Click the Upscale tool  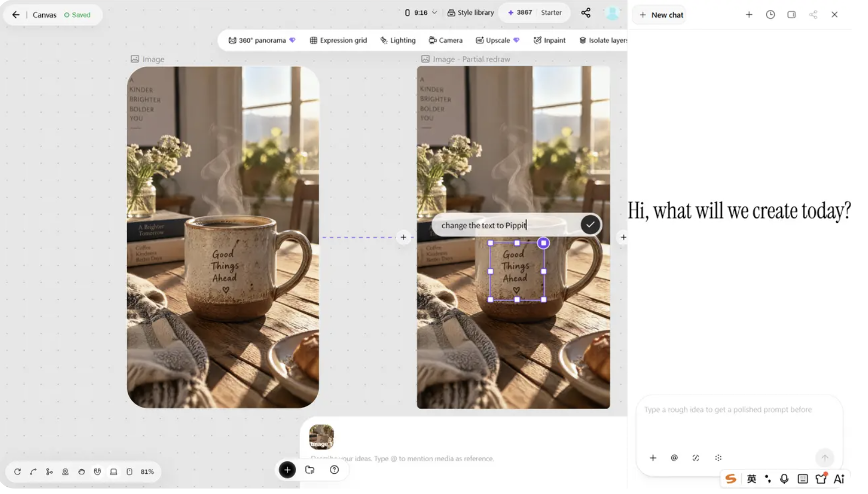point(497,41)
